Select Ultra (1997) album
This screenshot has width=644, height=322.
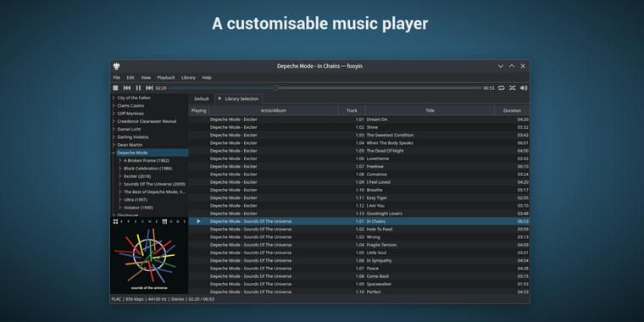136,200
